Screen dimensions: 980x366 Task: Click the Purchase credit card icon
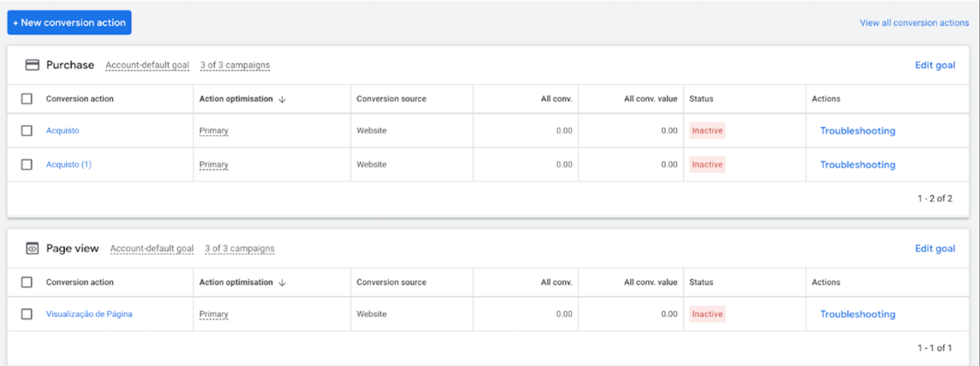[32, 65]
